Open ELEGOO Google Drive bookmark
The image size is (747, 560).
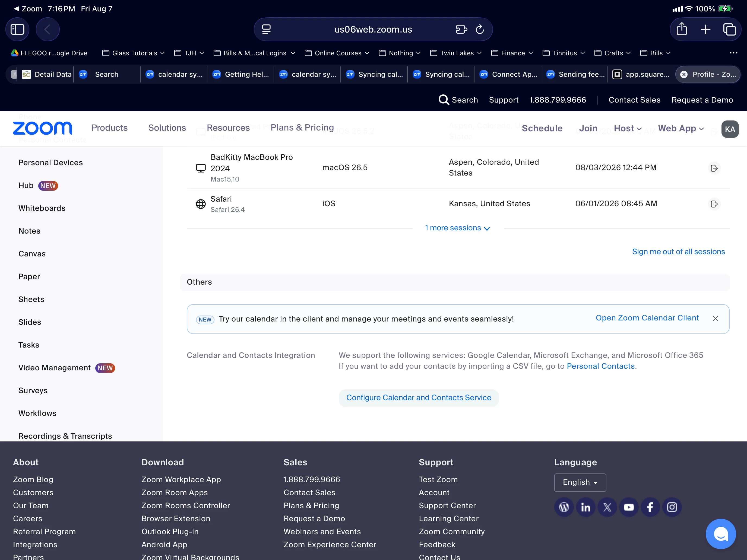click(49, 53)
